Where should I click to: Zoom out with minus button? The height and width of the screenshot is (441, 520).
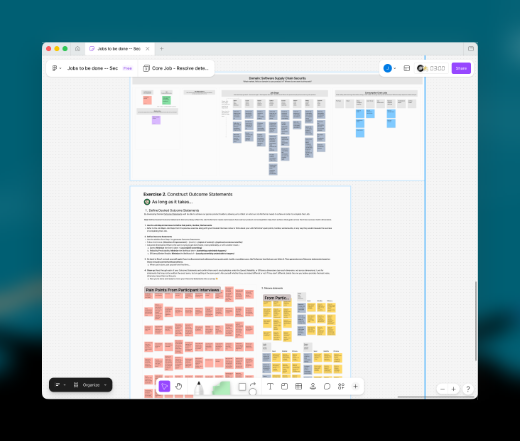click(443, 389)
